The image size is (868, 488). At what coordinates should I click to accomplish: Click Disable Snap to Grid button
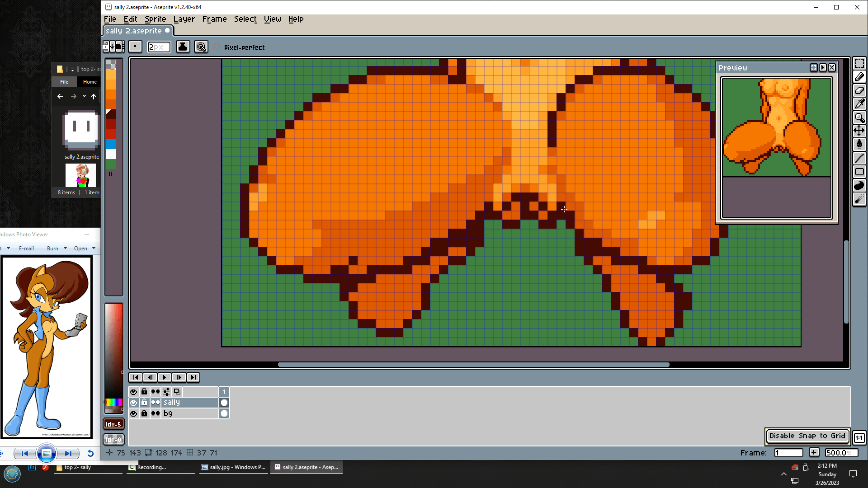[807, 436]
